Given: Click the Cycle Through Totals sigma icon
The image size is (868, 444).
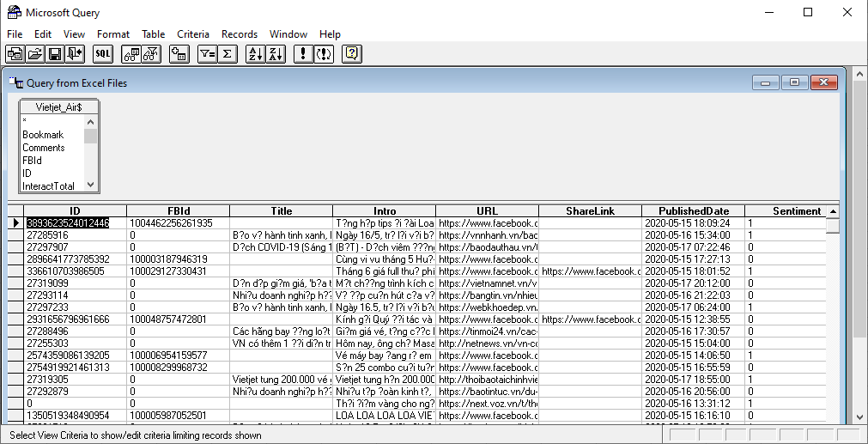Looking at the screenshot, I should pyautogui.click(x=227, y=54).
